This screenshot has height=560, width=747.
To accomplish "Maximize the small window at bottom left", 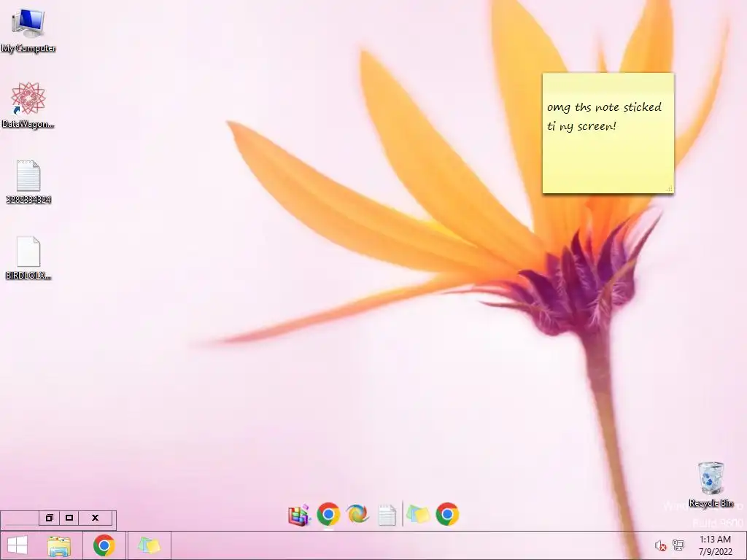I will pos(69,518).
